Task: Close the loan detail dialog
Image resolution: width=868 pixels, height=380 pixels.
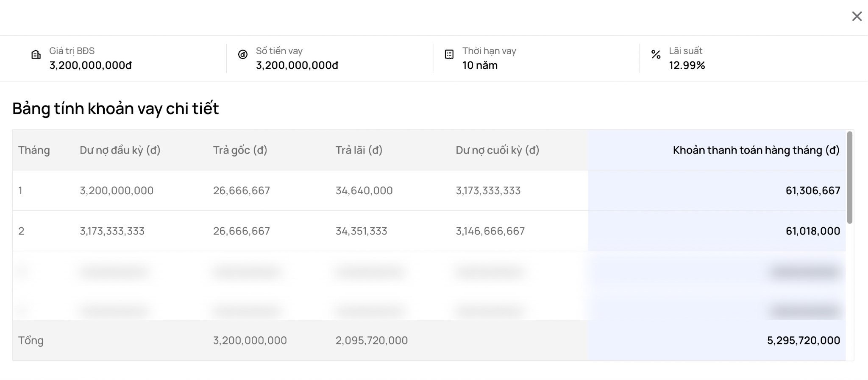Action: [x=857, y=16]
